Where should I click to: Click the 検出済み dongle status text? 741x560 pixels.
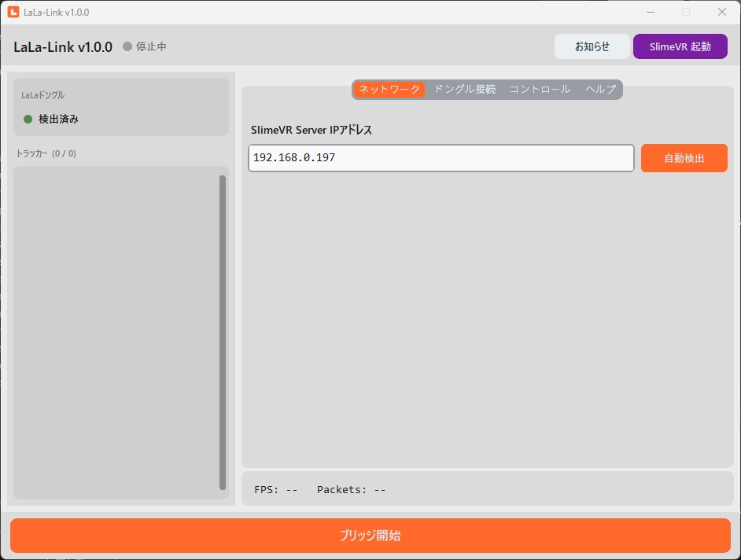(x=58, y=119)
